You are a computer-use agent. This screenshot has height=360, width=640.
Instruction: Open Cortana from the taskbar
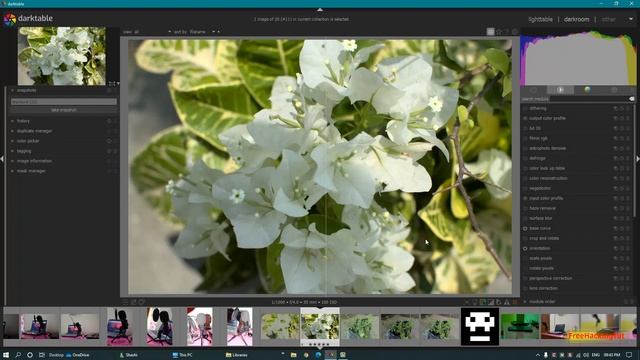pos(30,355)
